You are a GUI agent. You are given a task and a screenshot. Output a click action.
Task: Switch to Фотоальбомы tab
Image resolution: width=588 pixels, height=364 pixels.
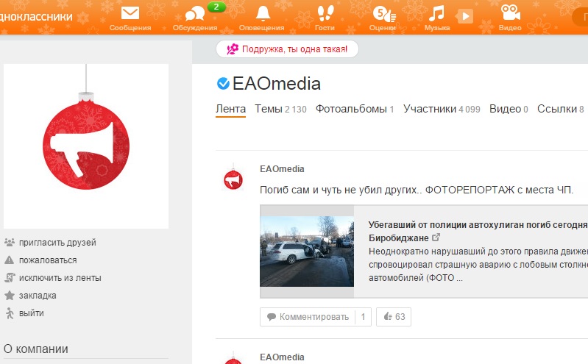point(355,109)
